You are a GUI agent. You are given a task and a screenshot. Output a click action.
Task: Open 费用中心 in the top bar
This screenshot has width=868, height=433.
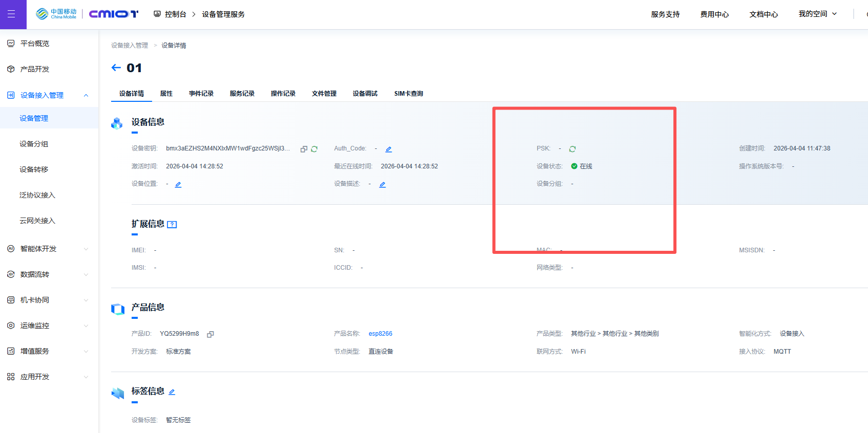(714, 14)
